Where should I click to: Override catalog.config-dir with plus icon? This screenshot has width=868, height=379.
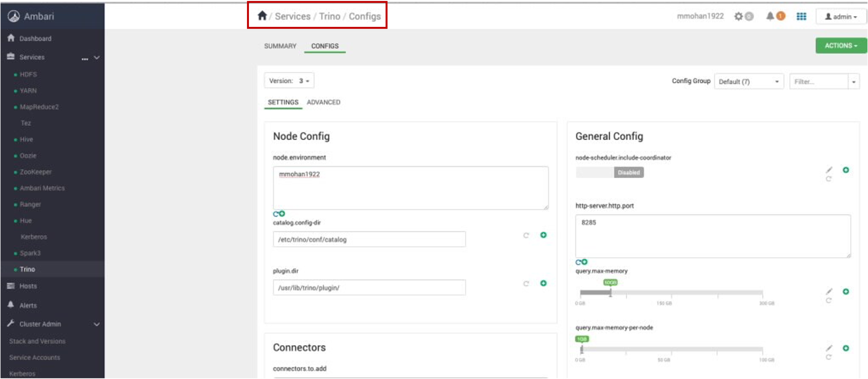pos(543,235)
